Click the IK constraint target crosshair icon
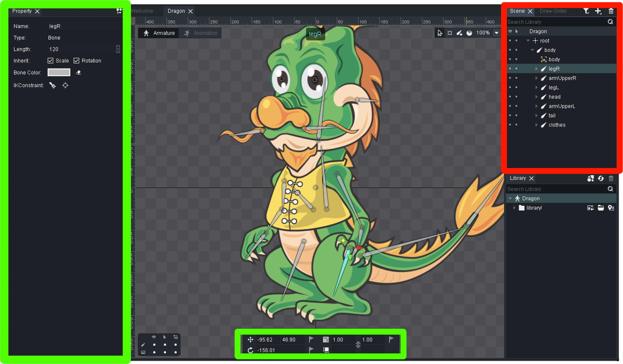Image resolution: width=623 pixels, height=364 pixels. click(x=65, y=85)
